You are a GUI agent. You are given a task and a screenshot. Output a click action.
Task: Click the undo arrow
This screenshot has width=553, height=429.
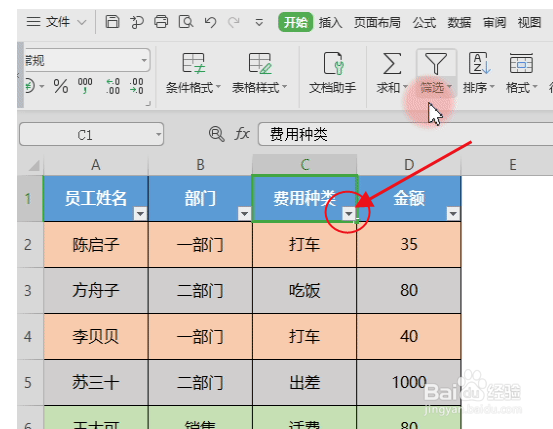coord(210,22)
